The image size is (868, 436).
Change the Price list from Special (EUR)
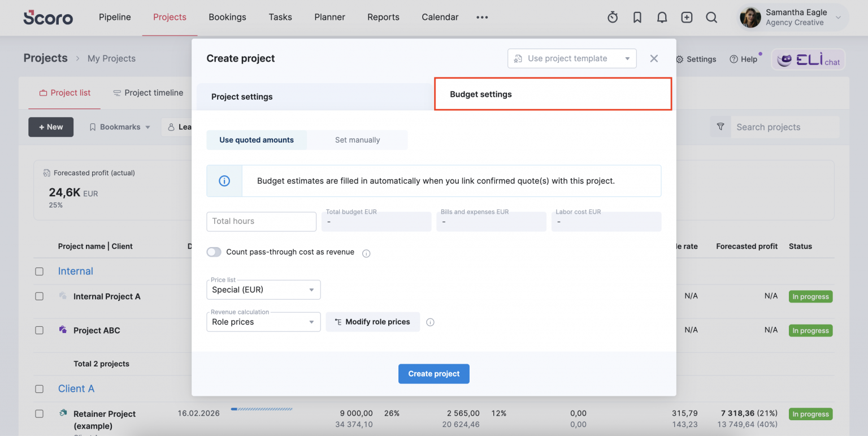click(263, 289)
